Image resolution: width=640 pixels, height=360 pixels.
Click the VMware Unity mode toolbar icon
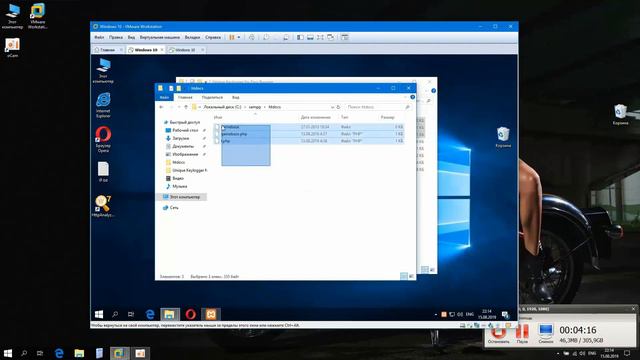(x=331, y=37)
